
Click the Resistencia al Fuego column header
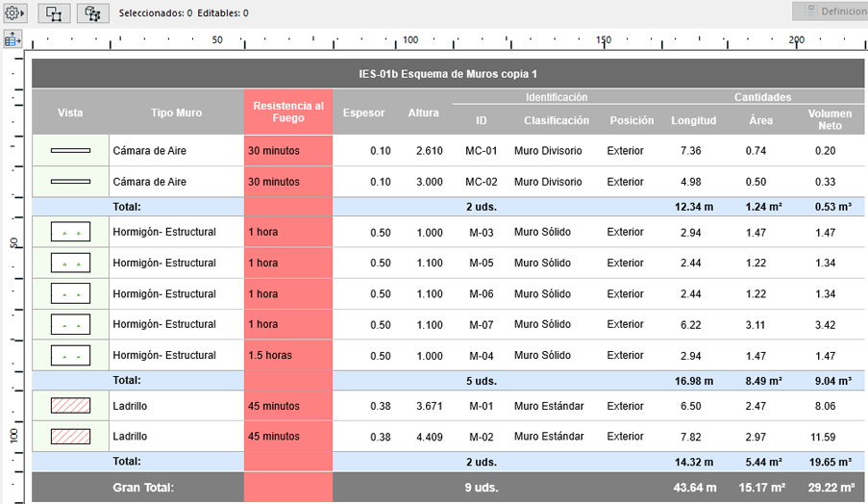pos(288,112)
